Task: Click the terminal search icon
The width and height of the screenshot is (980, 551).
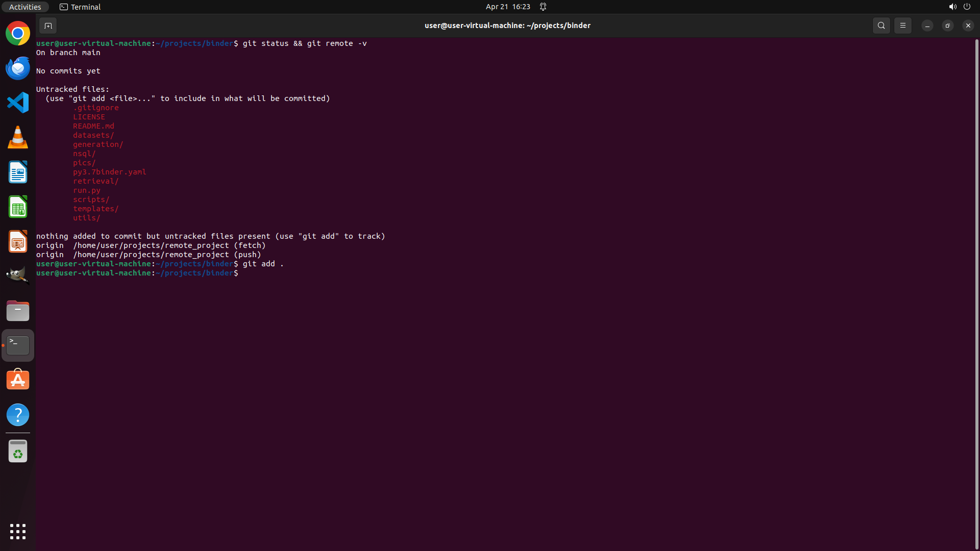Action: click(881, 26)
